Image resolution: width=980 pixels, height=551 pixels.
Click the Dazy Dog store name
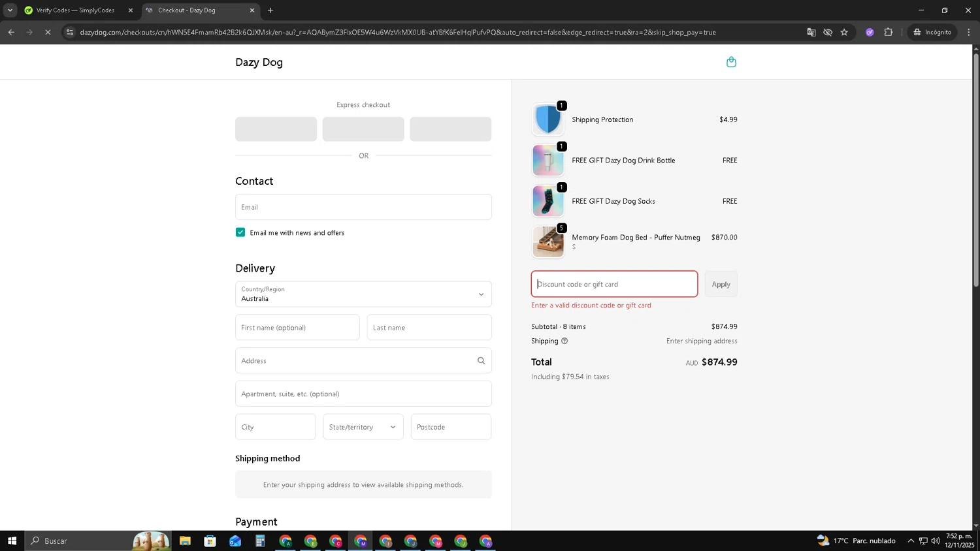pyautogui.click(x=259, y=63)
